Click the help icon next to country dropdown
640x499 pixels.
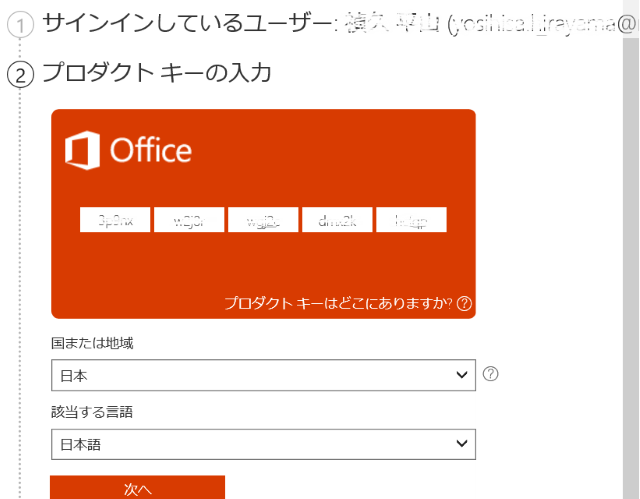point(490,374)
